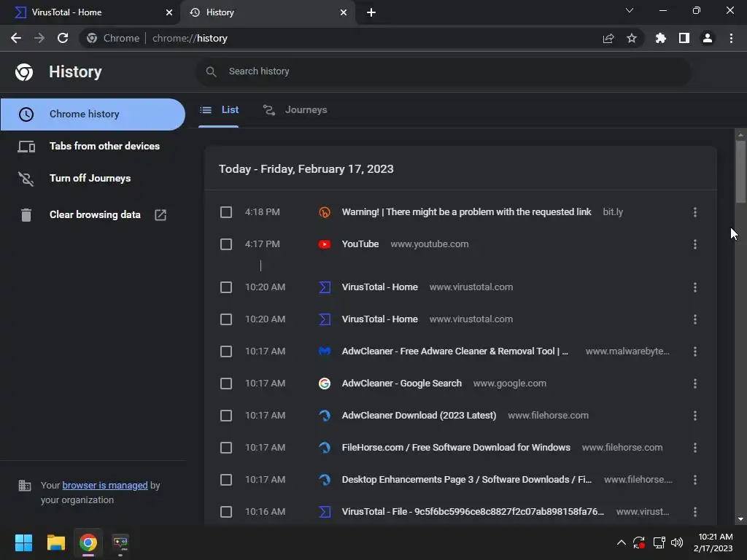Image resolution: width=747 pixels, height=560 pixels.
Task: Click the YouTube favicon in history list
Action: [x=325, y=244]
